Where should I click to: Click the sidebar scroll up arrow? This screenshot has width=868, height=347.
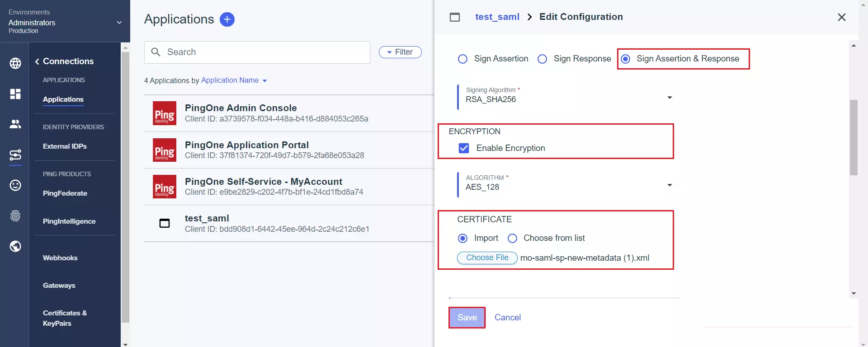click(125, 47)
